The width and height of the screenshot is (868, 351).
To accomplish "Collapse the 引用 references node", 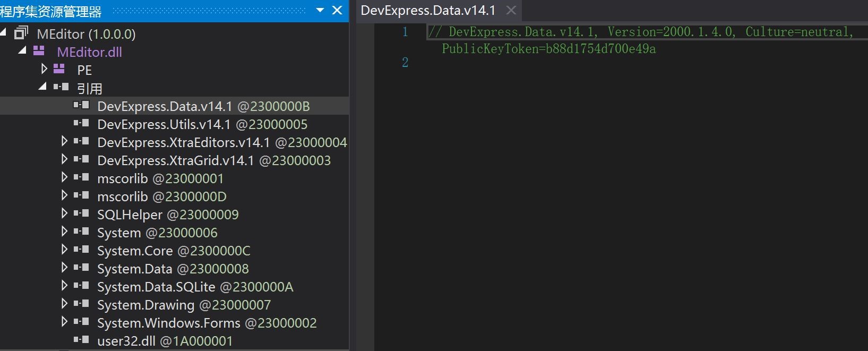I will tap(42, 87).
